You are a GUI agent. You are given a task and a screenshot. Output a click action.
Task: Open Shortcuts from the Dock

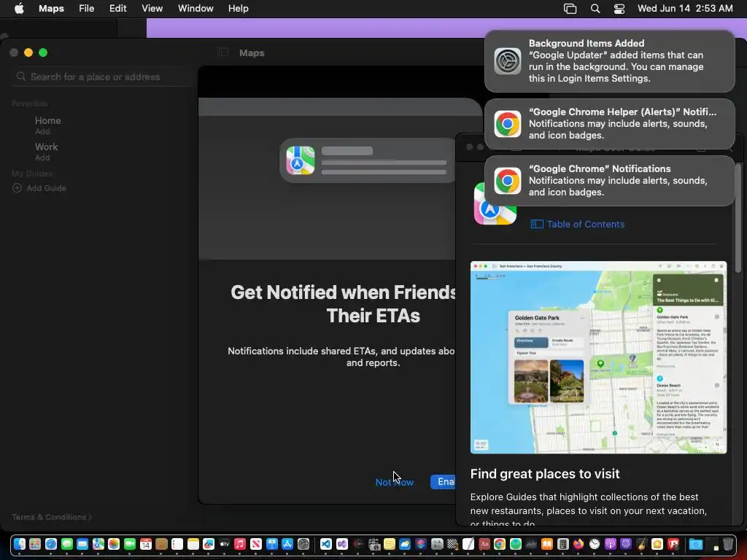(421, 544)
